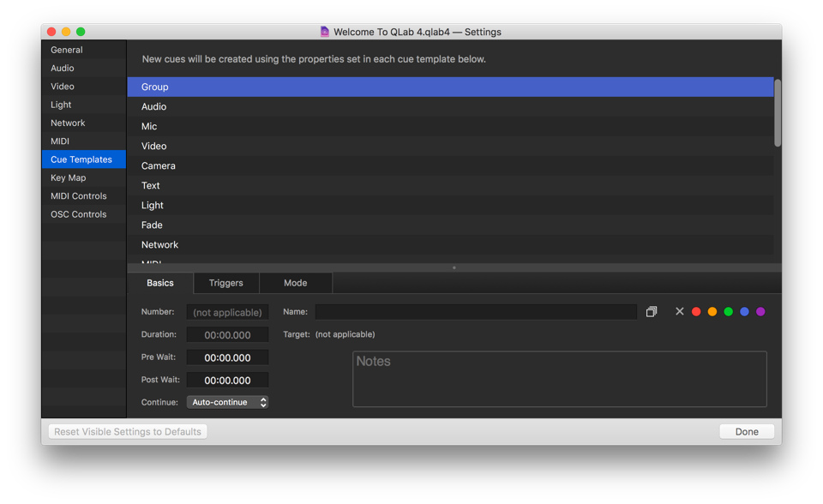This screenshot has width=823, height=504.
Task: Open the Key Map settings section
Action: point(69,178)
